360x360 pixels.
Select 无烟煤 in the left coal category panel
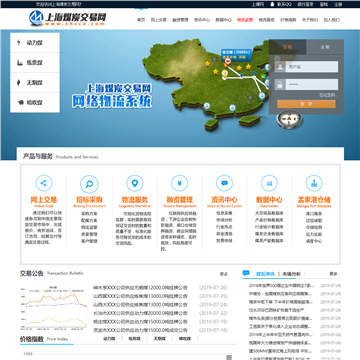point(35,83)
